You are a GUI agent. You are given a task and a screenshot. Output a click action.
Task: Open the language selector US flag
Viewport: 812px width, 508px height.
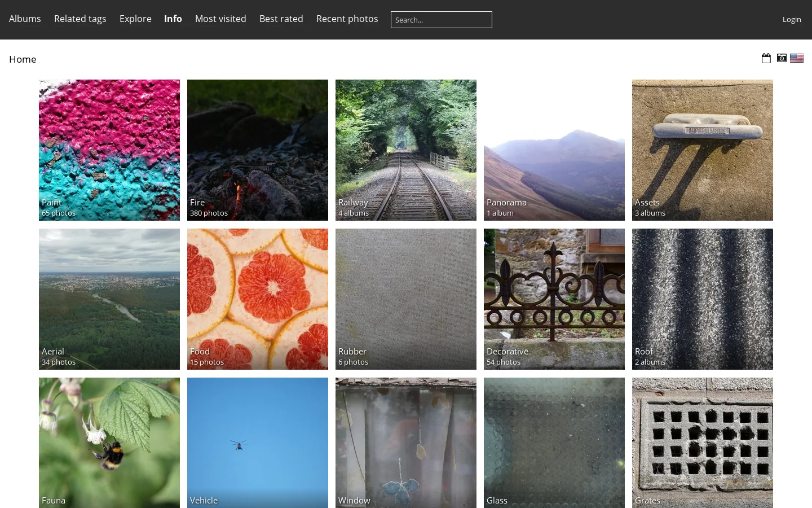[x=797, y=58]
